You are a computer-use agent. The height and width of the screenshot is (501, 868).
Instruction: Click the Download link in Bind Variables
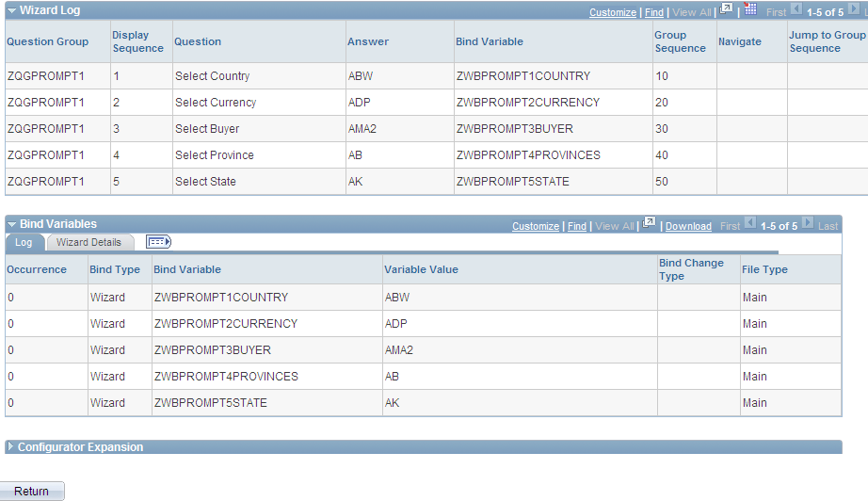coord(688,226)
